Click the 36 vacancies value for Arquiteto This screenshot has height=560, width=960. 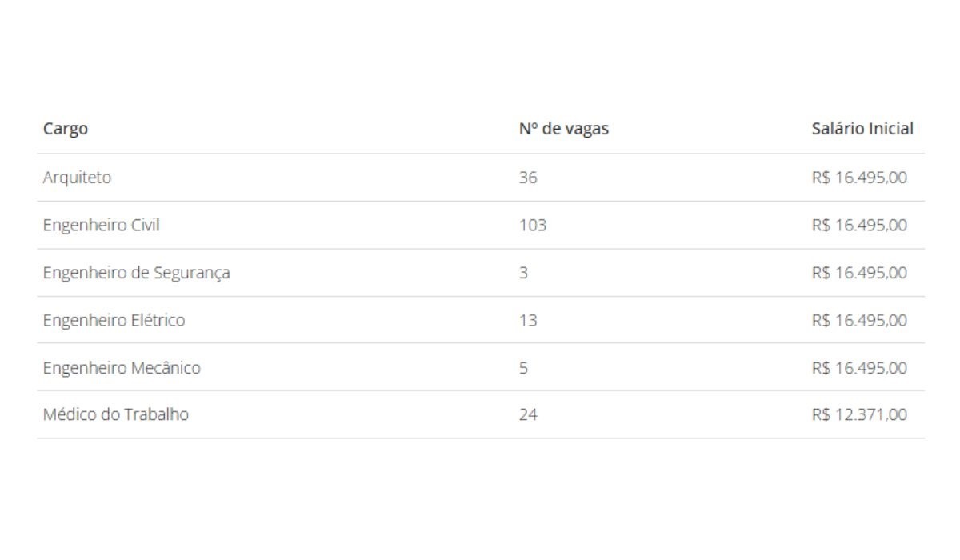click(x=528, y=178)
